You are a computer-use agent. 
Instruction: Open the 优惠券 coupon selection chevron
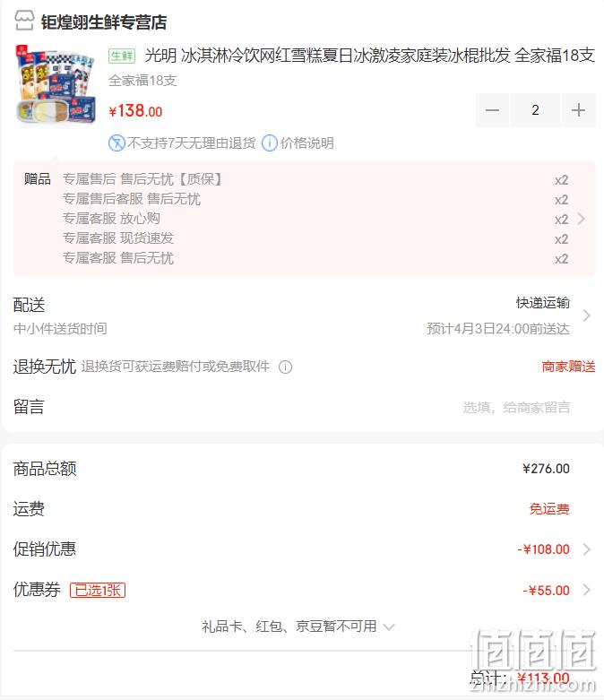click(x=587, y=590)
